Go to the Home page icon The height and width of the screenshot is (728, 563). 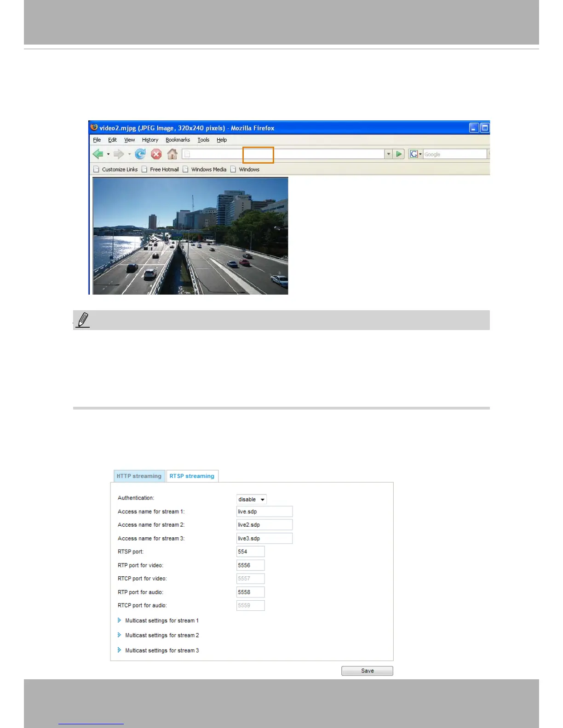[172, 154]
